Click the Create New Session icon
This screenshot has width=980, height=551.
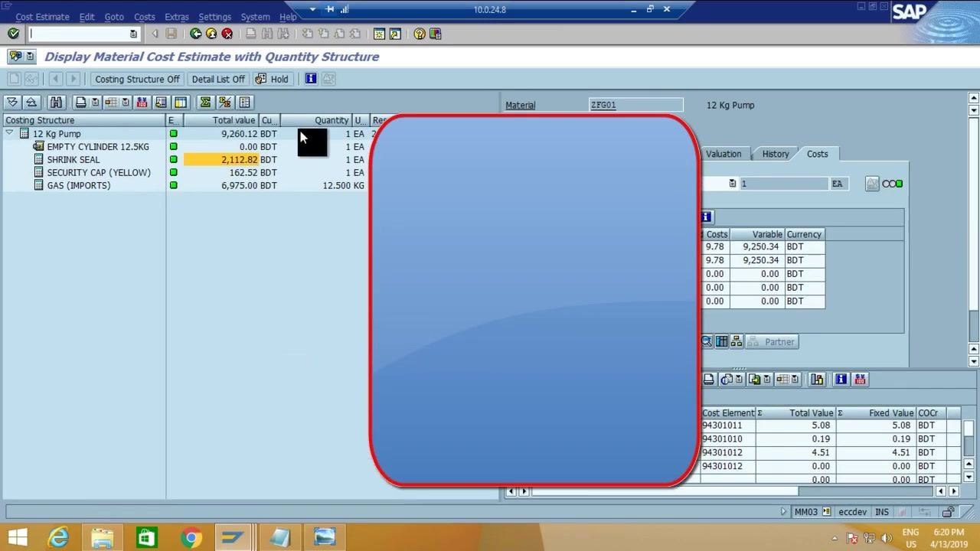379,34
